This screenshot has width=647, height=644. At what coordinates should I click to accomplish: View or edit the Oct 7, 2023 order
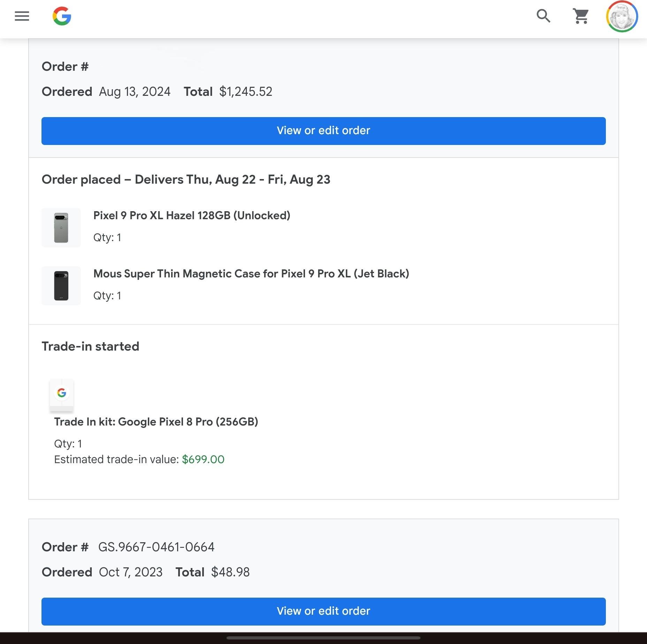pyautogui.click(x=323, y=611)
